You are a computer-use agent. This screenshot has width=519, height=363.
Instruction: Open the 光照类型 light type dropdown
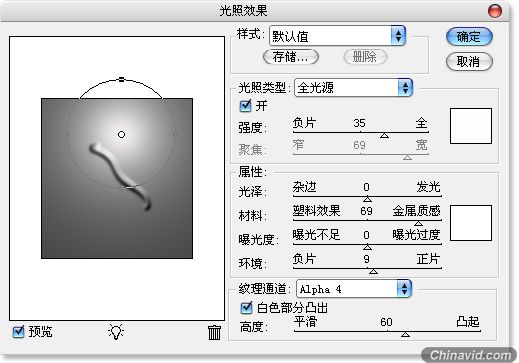353,88
